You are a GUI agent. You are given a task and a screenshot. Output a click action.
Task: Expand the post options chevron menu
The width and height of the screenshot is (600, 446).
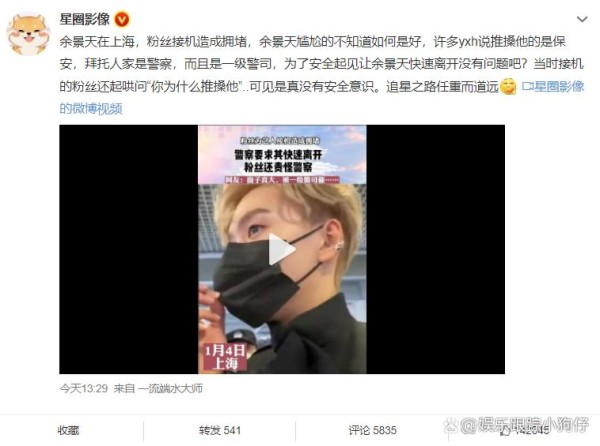(x=582, y=19)
